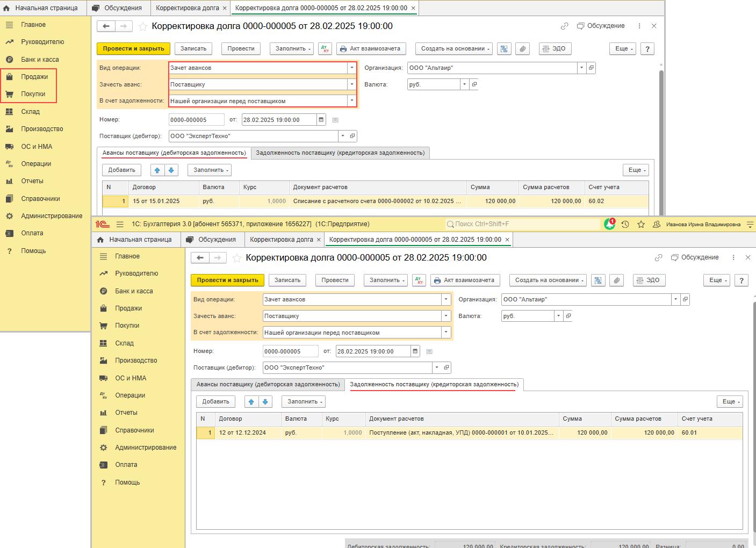Expand Поставщик (дебитор) dropdown in upper window

(x=343, y=136)
